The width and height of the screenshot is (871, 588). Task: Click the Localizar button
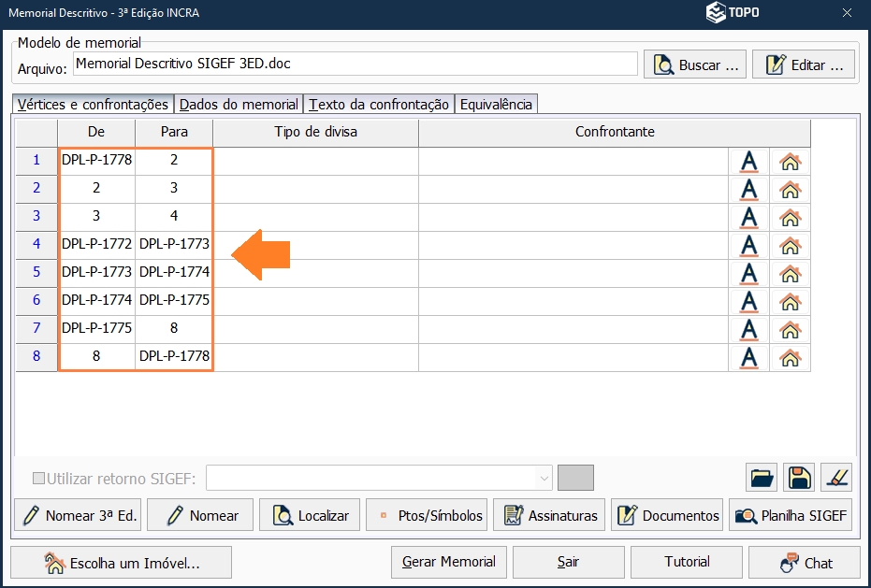pos(310,515)
